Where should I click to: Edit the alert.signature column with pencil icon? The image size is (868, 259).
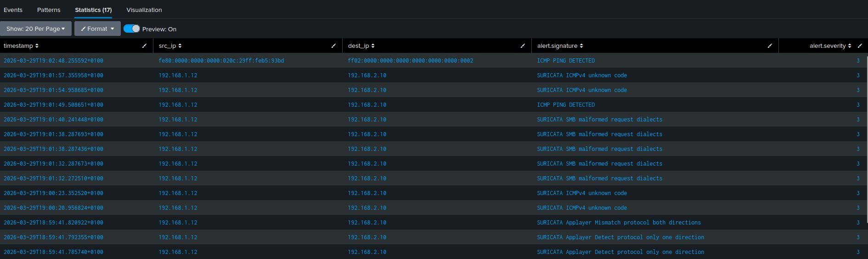pyautogui.click(x=770, y=46)
